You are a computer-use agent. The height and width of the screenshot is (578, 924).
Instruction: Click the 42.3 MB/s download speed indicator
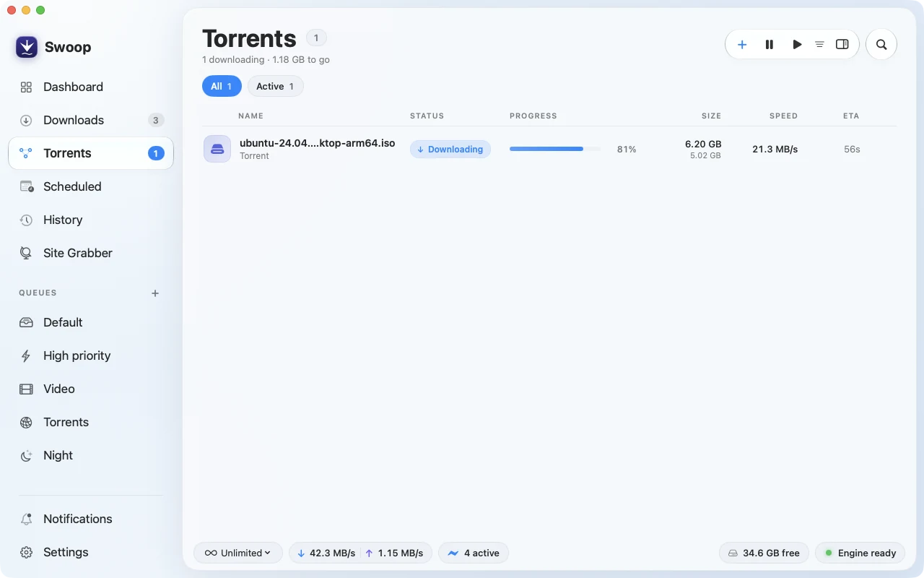pyautogui.click(x=326, y=553)
